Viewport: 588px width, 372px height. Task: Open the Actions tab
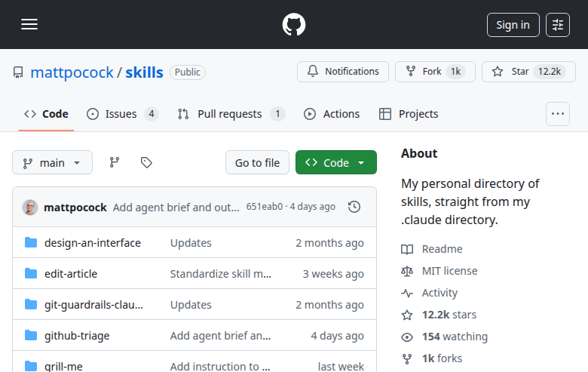332,114
